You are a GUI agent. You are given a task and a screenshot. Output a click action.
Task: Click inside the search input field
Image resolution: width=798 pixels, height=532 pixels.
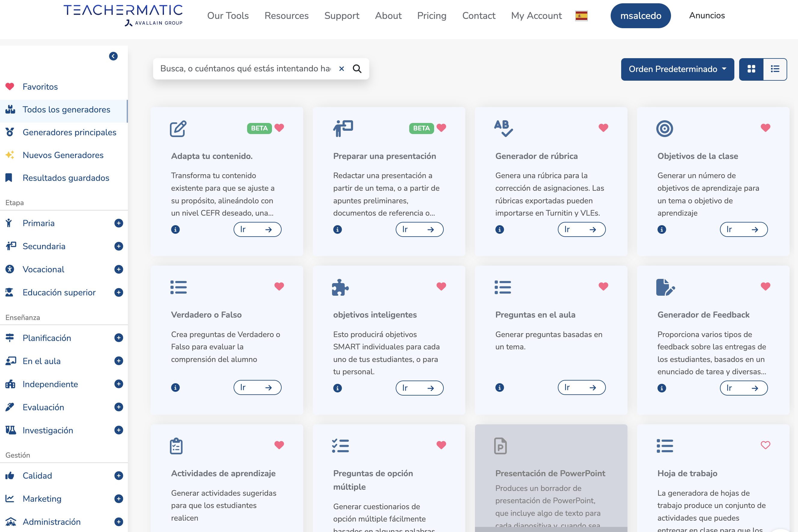pyautogui.click(x=244, y=69)
